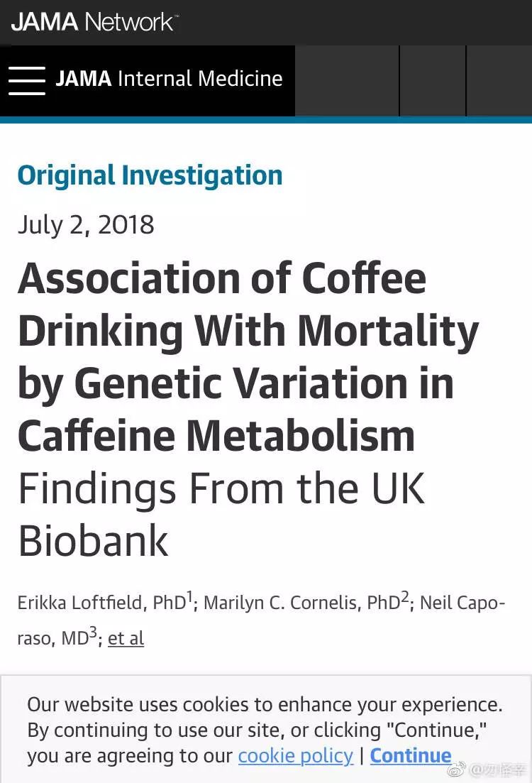Image resolution: width=532 pixels, height=783 pixels.
Task: Click the Weibo watermark logo
Action: tap(456, 770)
